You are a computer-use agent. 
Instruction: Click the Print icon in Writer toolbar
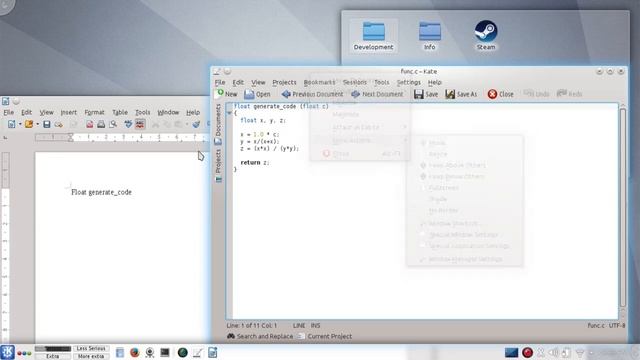[x=101, y=124]
